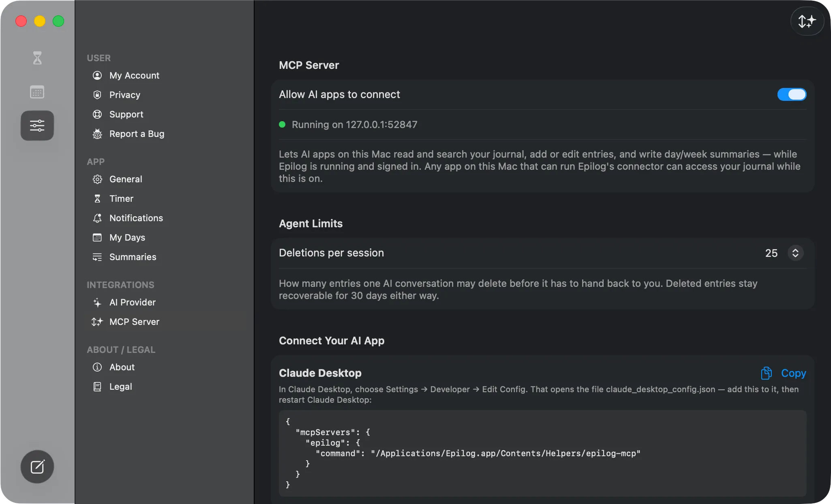The width and height of the screenshot is (831, 504).
Task: Click the General gear icon
Action: pos(97,179)
